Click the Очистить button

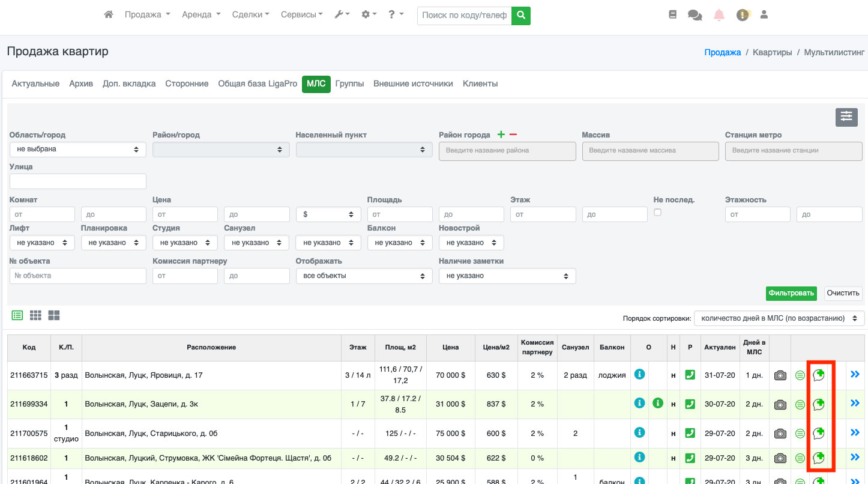point(843,293)
